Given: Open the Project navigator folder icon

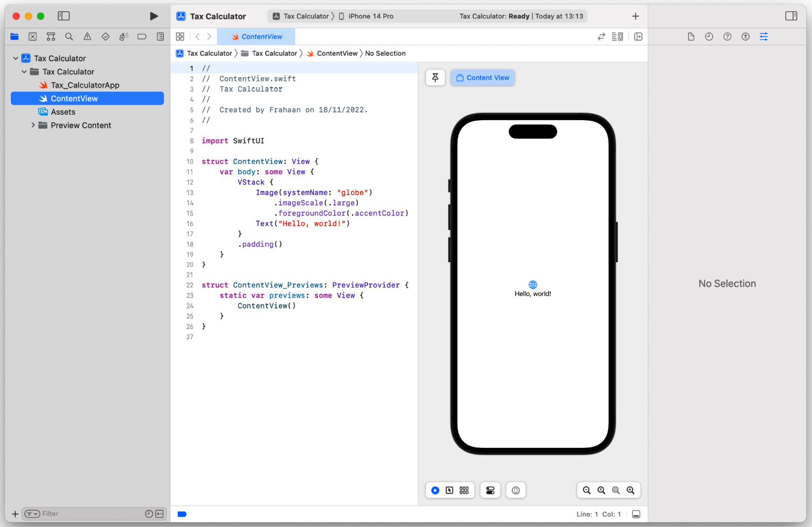Looking at the screenshot, I should click(14, 36).
